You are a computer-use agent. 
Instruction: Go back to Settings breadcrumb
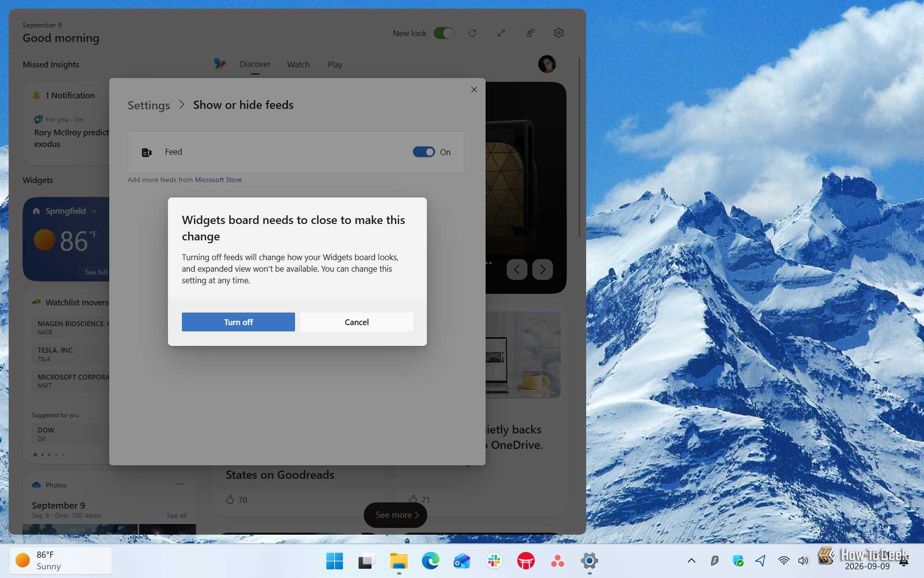tap(149, 105)
